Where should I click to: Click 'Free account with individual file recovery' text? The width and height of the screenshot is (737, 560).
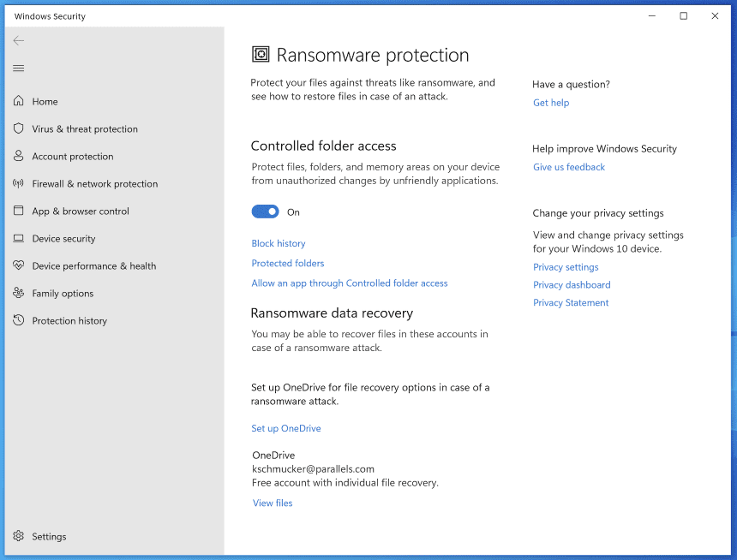[345, 483]
